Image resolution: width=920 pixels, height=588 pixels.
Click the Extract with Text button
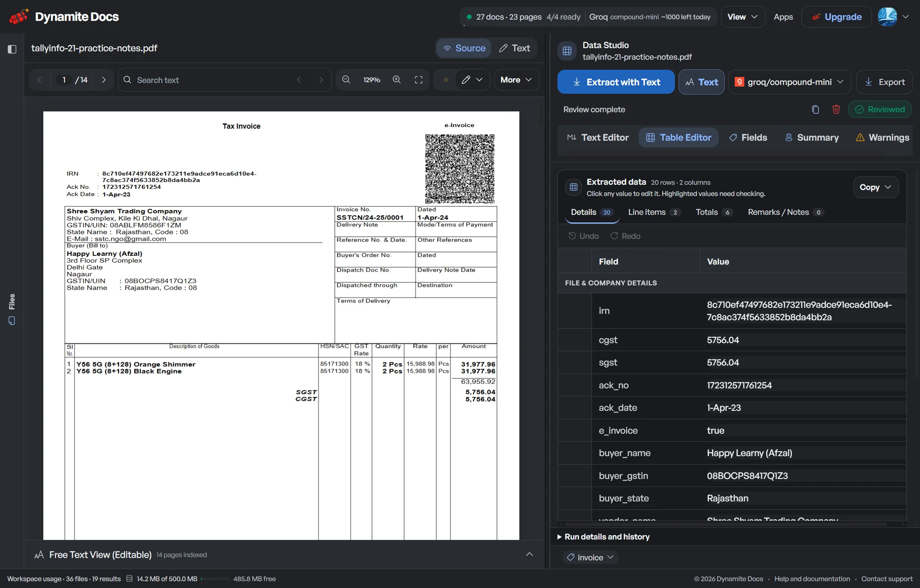point(616,82)
